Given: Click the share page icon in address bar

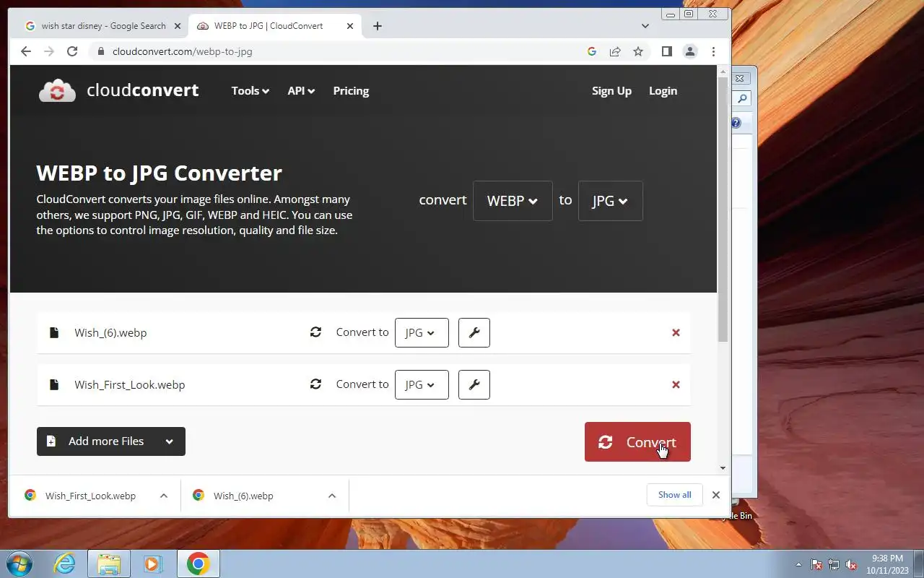Looking at the screenshot, I should click(615, 51).
